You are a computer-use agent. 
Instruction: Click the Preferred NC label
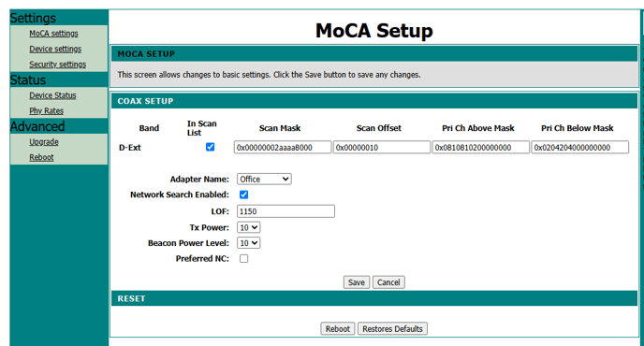[202, 259]
